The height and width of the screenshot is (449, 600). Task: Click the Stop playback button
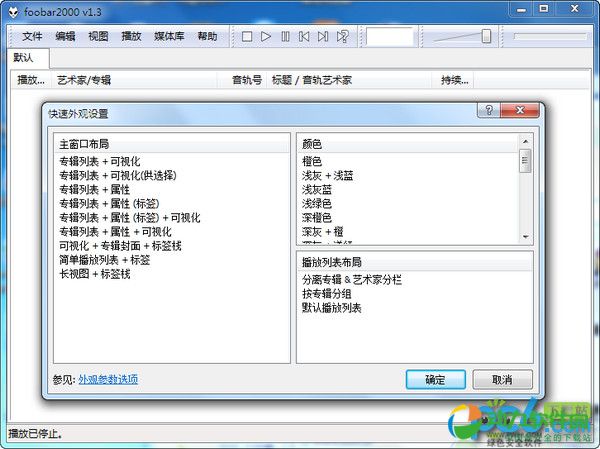point(247,37)
